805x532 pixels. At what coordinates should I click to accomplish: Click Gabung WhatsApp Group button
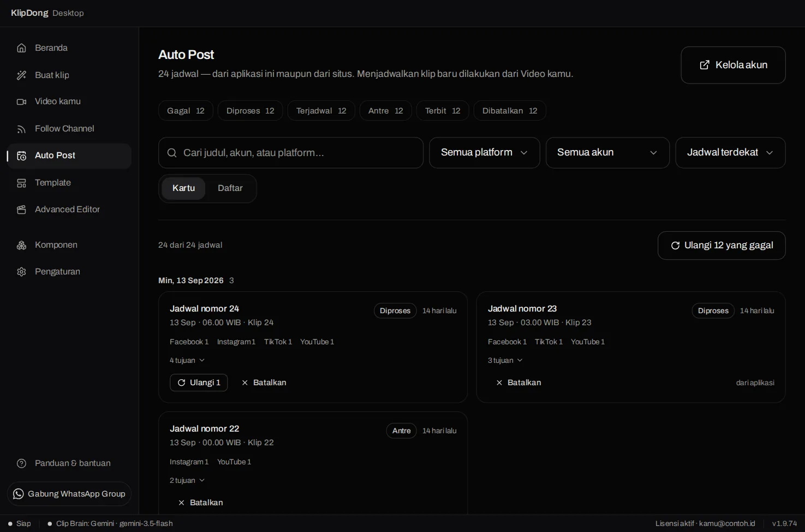click(69, 494)
